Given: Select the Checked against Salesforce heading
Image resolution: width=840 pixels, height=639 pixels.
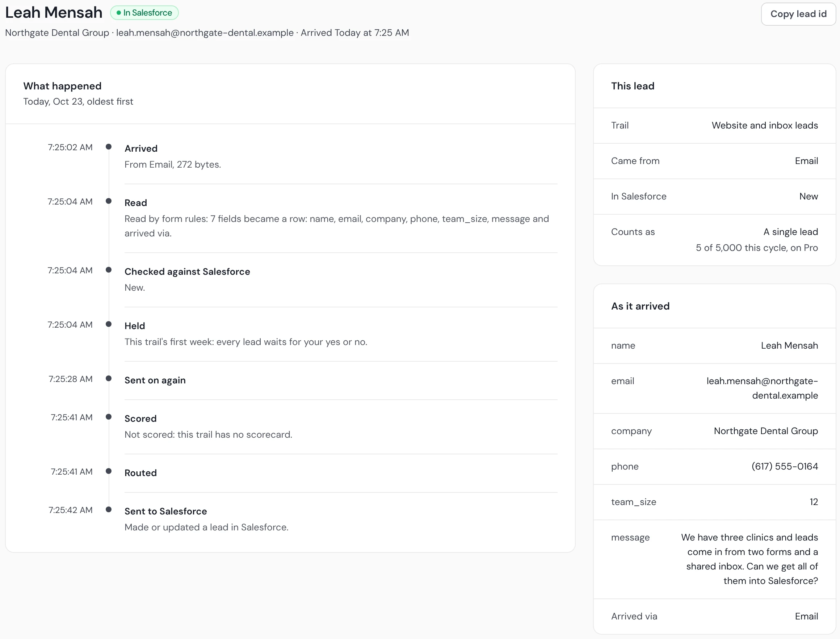Looking at the screenshot, I should (187, 272).
